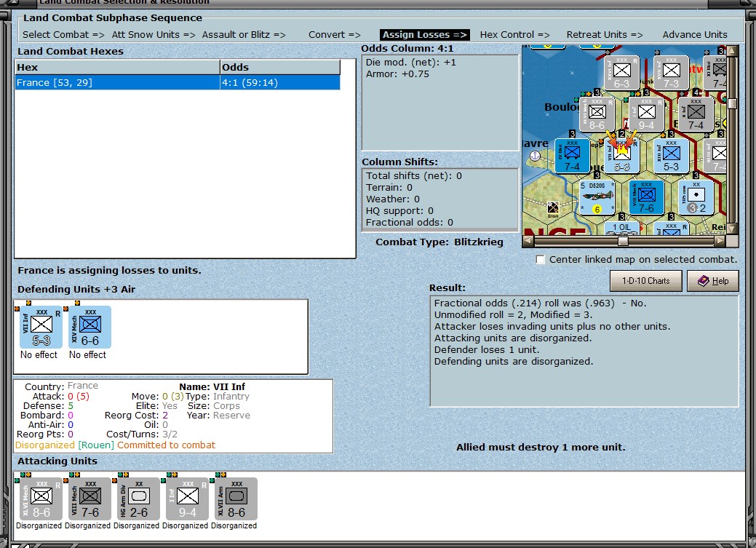Click the Odds column header

280,67
